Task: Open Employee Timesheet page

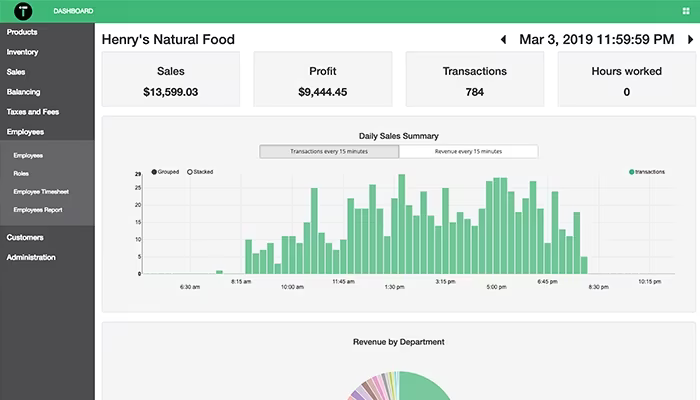Action: [41, 192]
